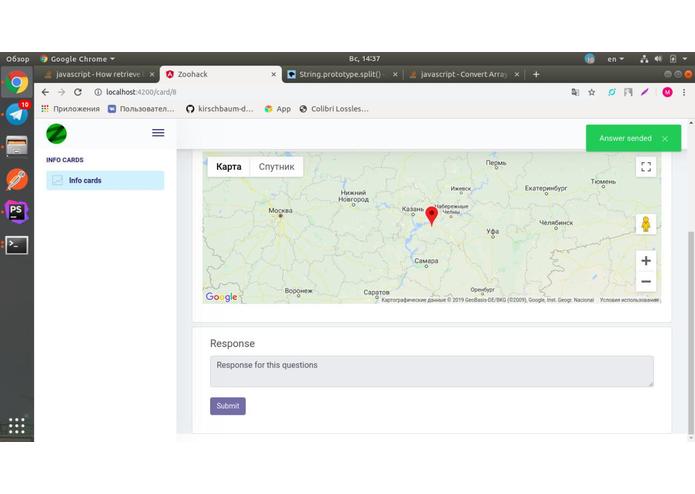Screen dimensions: 695x494
Task: Click the Street View pegman
Action: click(646, 224)
